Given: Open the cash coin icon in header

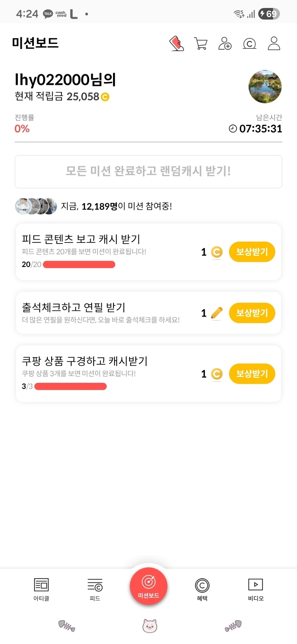Looking at the screenshot, I should coord(249,44).
